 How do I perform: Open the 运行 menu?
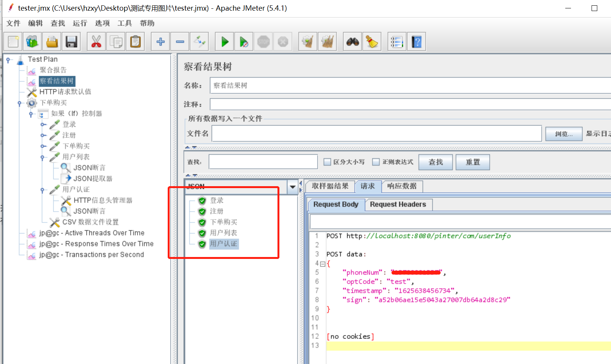[x=80, y=23]
